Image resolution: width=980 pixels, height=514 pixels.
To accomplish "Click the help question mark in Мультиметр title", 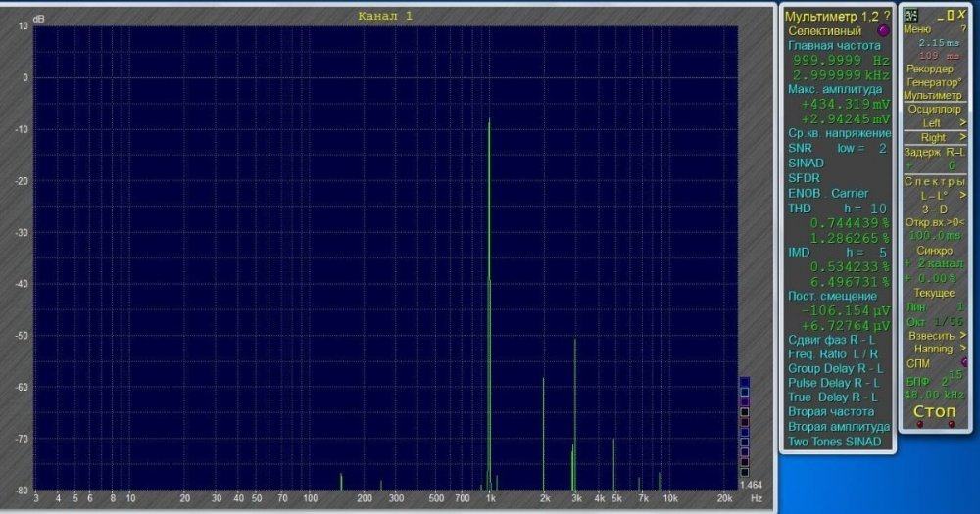I will pyautogui.click(x=887, y=16).
